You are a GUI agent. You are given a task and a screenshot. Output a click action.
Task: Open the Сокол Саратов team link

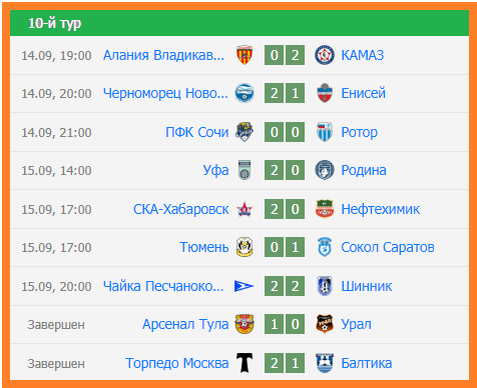388,247
